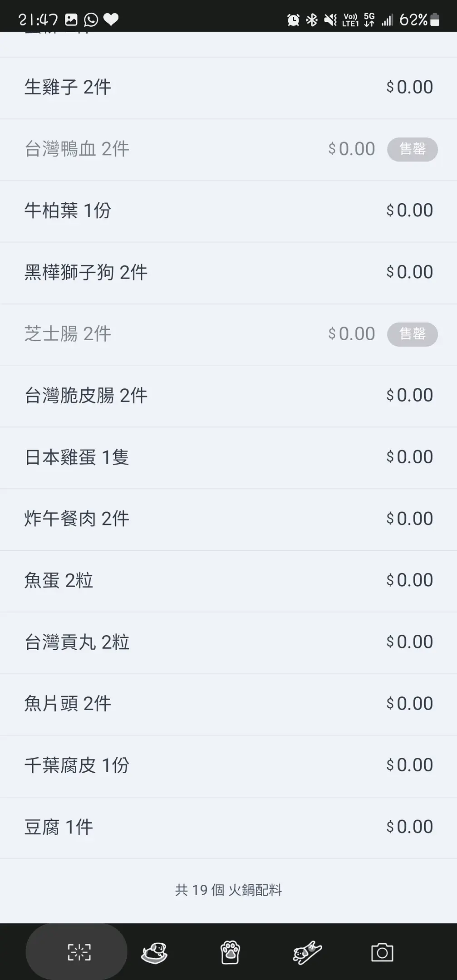
Task: Tap the WhatsApp notification icon in status bar
Action: (91, 20)
